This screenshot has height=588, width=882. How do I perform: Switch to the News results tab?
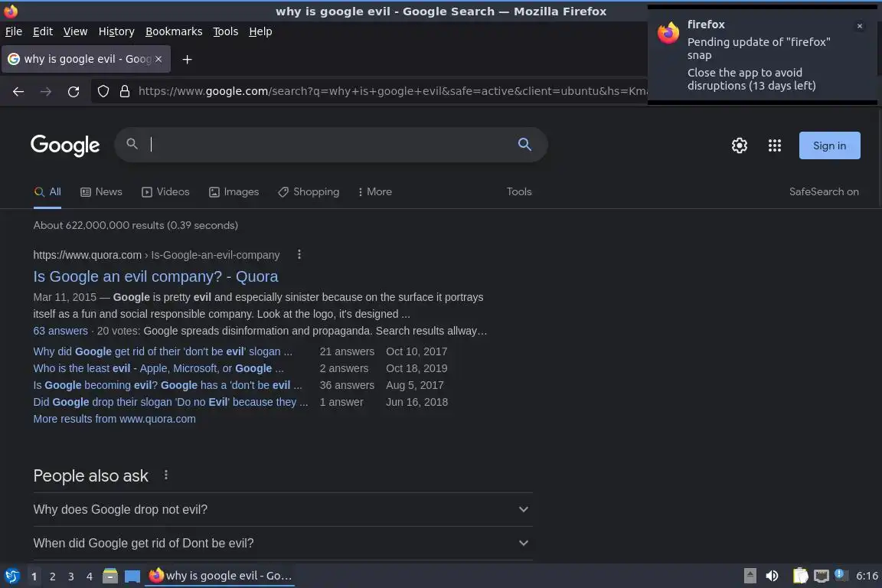101,192
